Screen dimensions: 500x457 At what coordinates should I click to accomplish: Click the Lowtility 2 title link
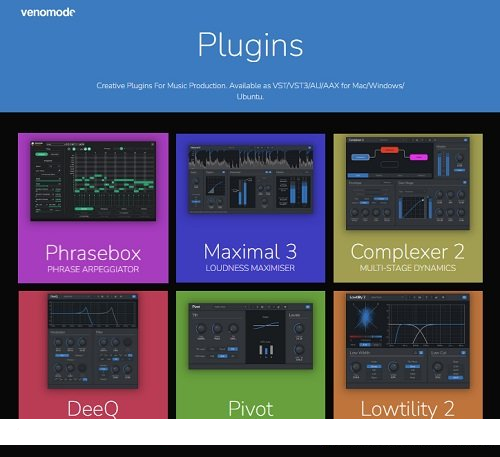[x=407, y=409]
